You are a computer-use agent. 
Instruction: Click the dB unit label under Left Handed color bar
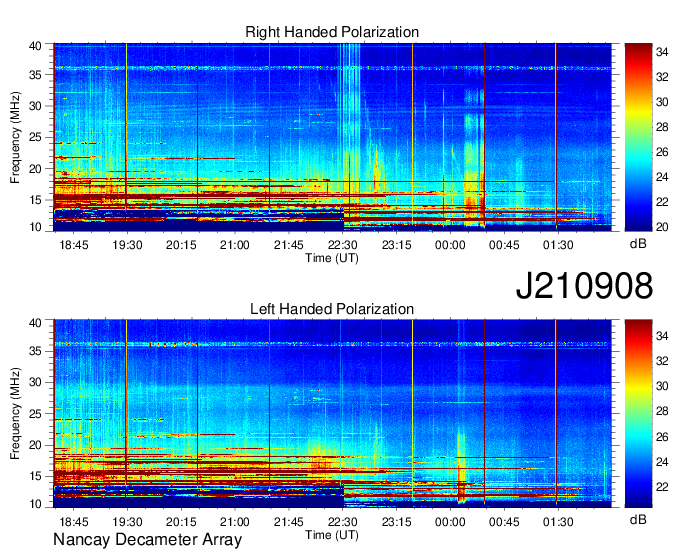(x=638, y=519)
